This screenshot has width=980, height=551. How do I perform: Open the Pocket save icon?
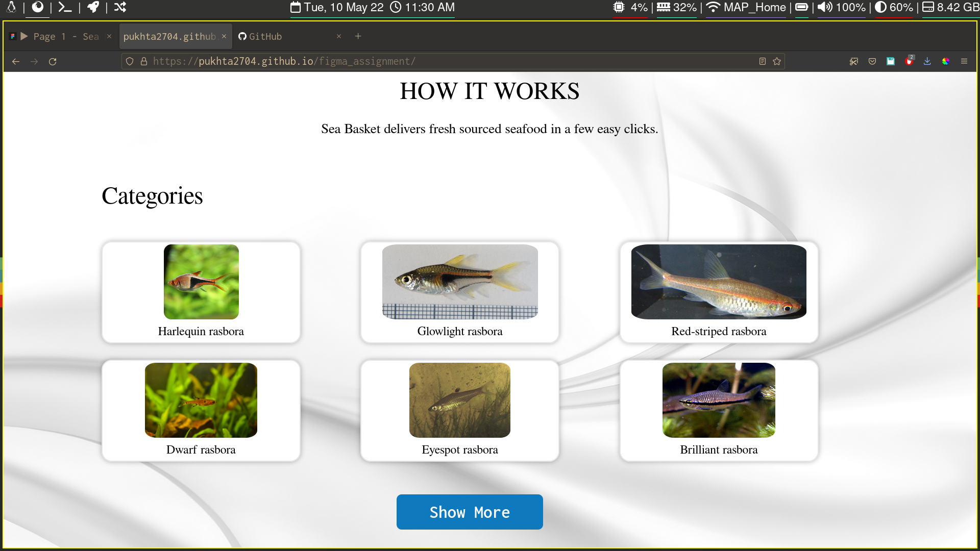[x=872, y=61]
